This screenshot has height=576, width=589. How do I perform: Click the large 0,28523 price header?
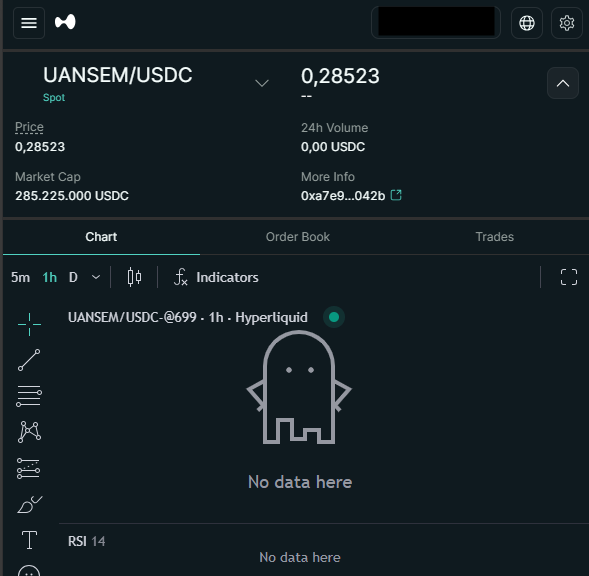tap(340, 76)
